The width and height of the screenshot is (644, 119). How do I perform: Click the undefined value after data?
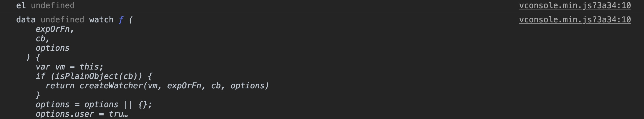point(62,20)
